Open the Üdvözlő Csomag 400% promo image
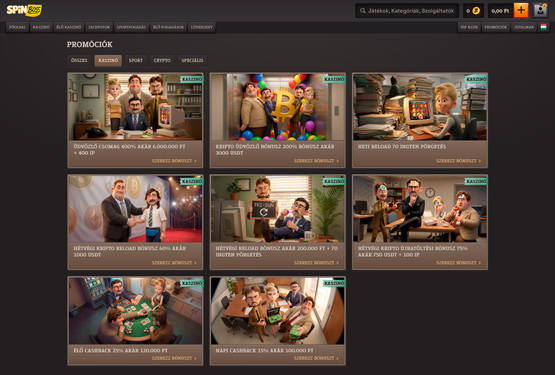 135,107
